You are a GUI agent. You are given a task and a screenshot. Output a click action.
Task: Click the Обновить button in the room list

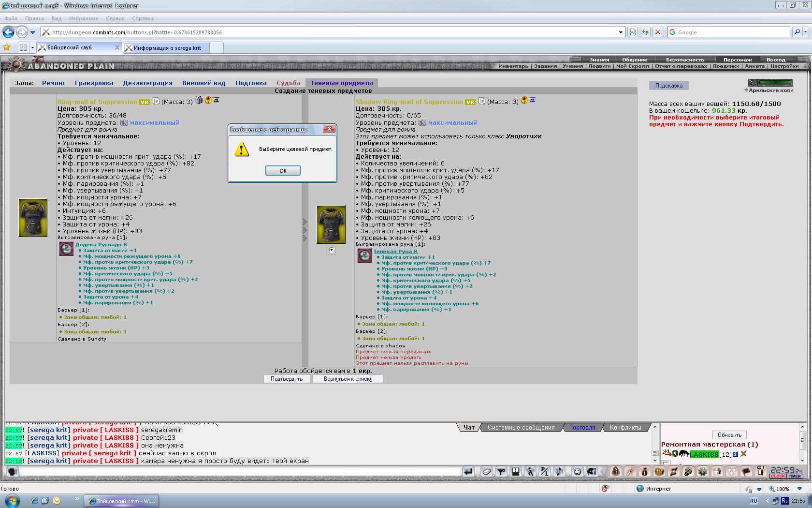click(729, 434)
